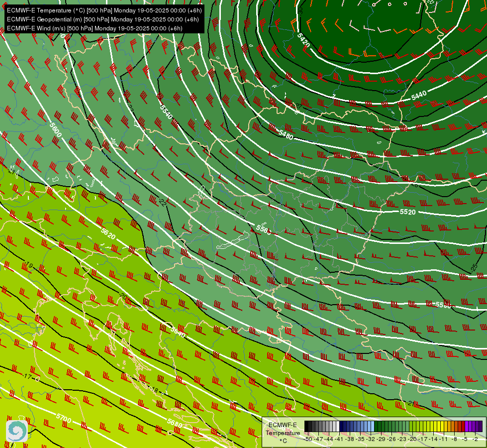Click the -18 isotherm label on the map
Screen dimensions: 487x448
coord(154,390)
